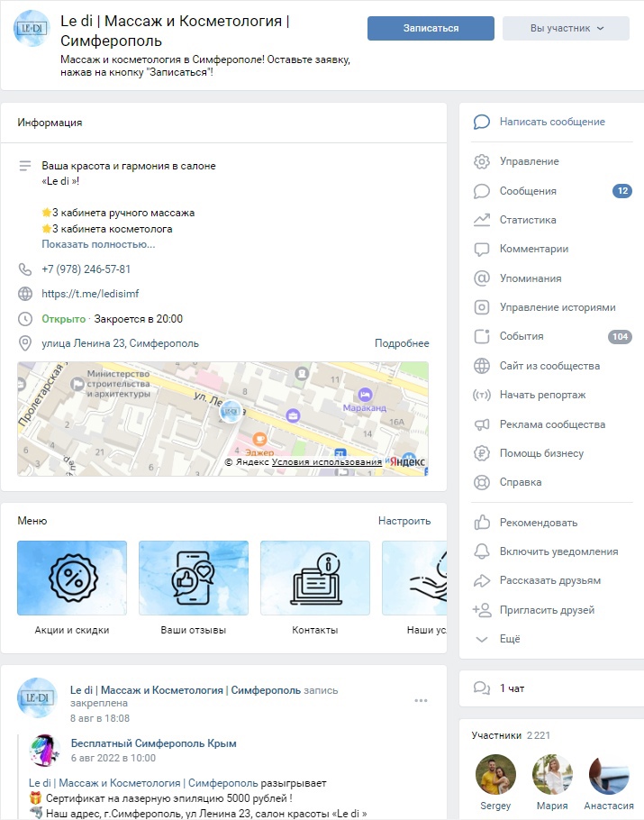Open the Управление историями menu item
The height and width of the screenshot is (820, 644).
pos(558,307)
